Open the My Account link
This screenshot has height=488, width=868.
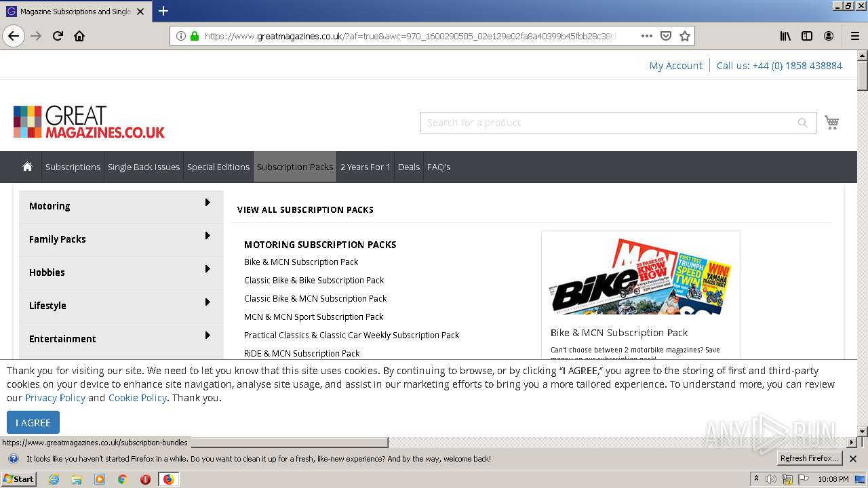click(676, 66)
